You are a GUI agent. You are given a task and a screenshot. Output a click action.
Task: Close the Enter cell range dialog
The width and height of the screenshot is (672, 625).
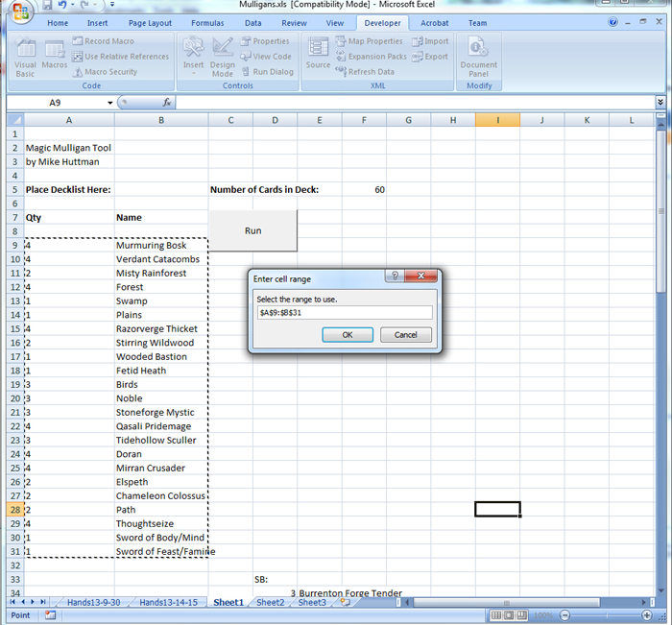(420, 276)
